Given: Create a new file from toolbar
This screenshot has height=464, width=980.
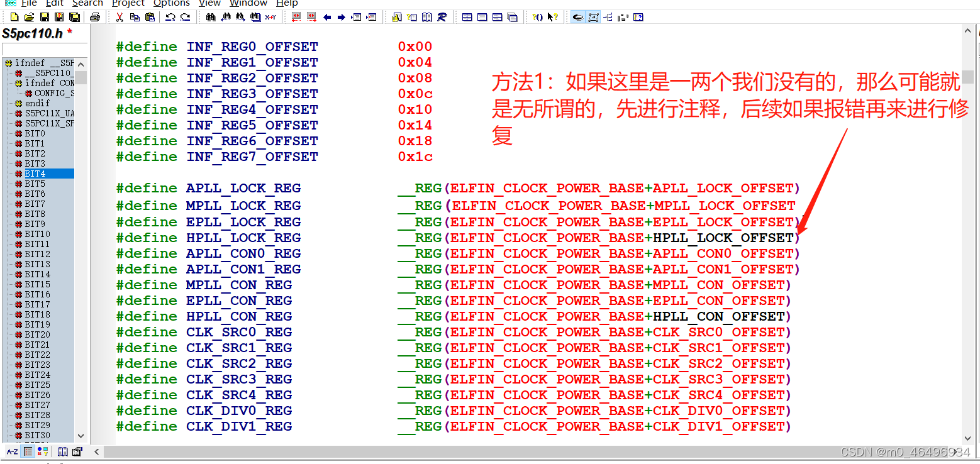Looking at the screenshot, I should [x=14, y=17].
